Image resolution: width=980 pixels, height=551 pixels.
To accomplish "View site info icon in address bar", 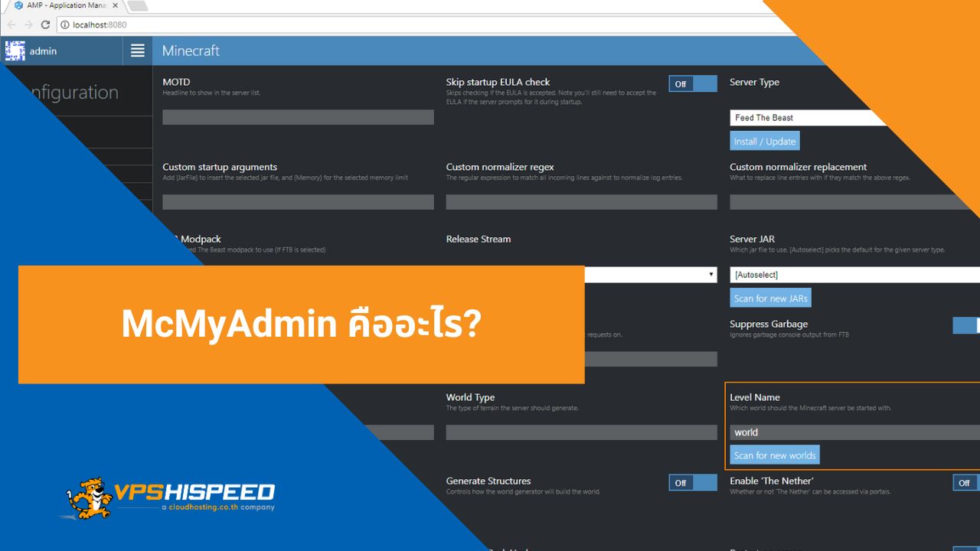I will pyautogui.click(x=64, y=24).
